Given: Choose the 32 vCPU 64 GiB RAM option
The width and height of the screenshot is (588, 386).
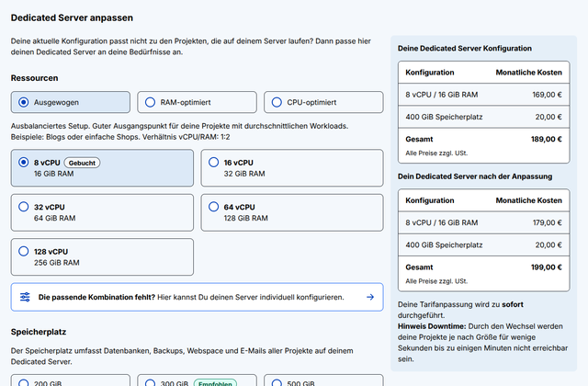Looking at the screenshot, I should [102, 212].
